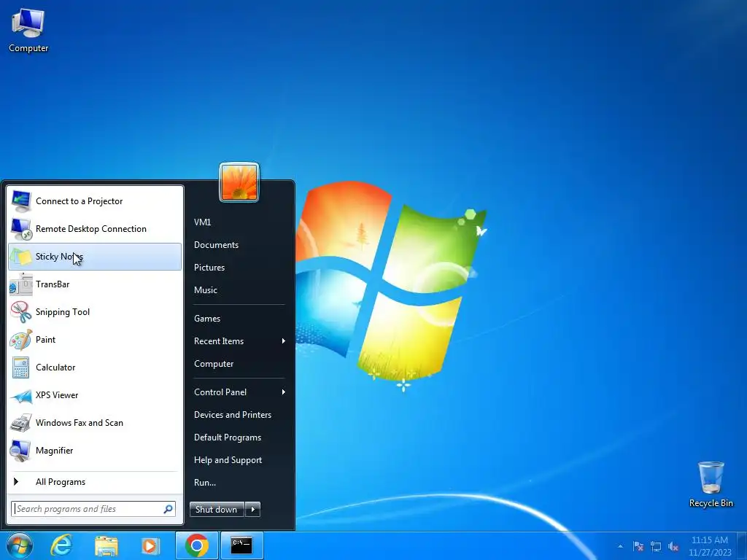Open the Magnifier icon
Image resolution: width=747 pixels, height=560 pixels.
pos(21,451)
